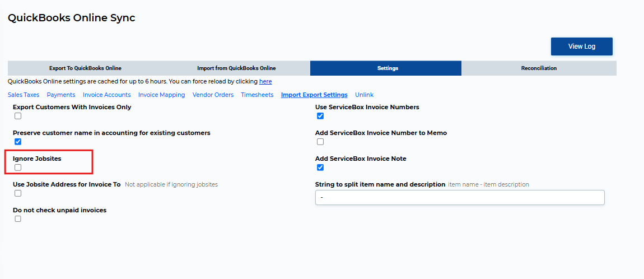Tick the Ignore Jobsites checkbox

coord(18,168)
